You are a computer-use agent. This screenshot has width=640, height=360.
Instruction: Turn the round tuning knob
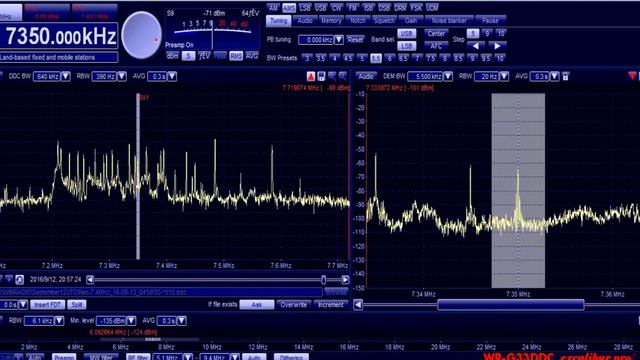coord(141,35)
